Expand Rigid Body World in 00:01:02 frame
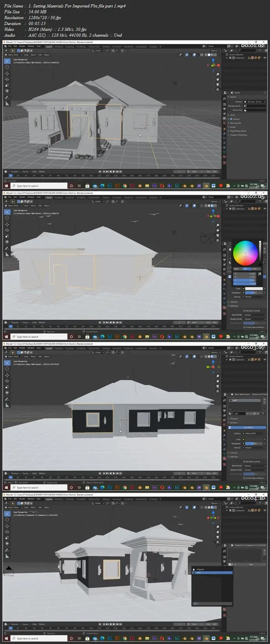 (x=238, y=131)
